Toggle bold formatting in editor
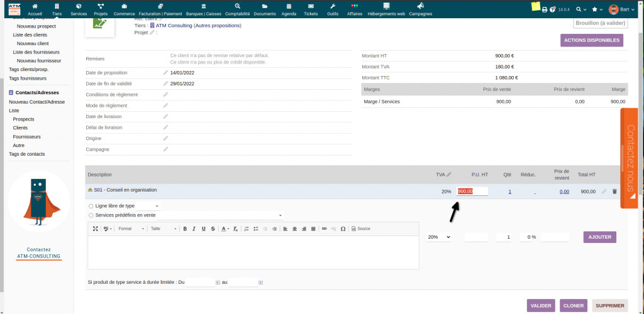This screenshot has height=314, width=644. [x=186, y=229]
